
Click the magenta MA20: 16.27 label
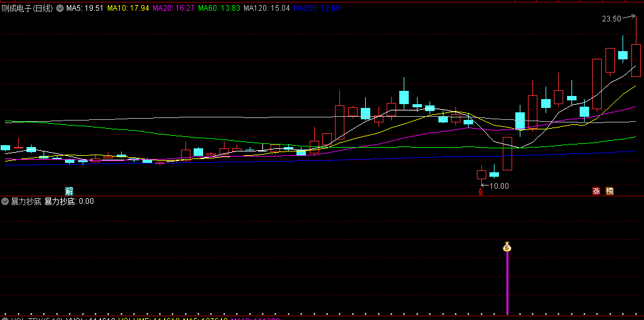[x=173, y=8]
